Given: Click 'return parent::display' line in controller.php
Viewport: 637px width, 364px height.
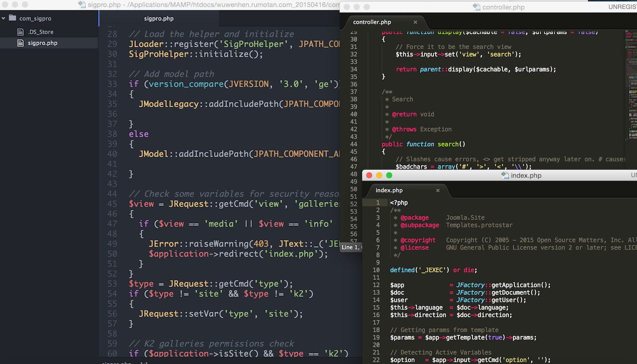Looking at the screenshot, I should pyautogui.click(x=476, y=69).
